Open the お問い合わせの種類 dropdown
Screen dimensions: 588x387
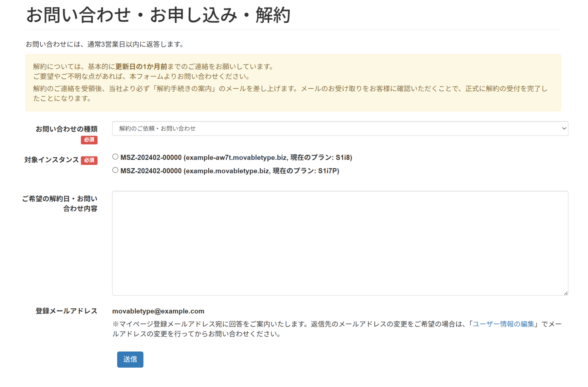(x=340, y=129)
